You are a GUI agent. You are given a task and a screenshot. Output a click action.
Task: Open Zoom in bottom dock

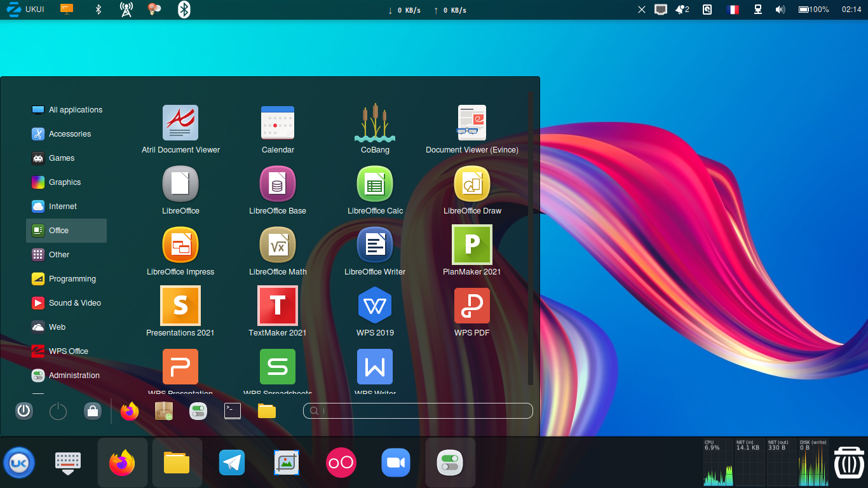coord(396,463)
